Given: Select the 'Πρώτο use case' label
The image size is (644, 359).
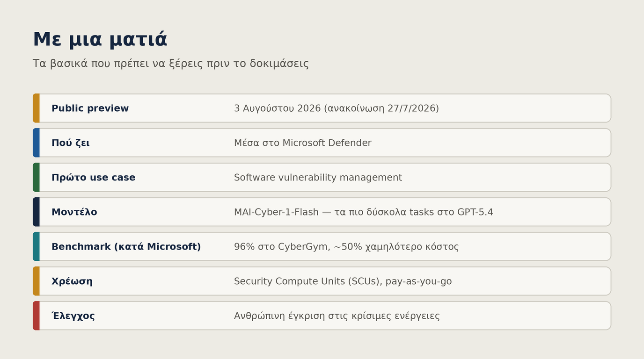Looking at the screenshot, I should pyautogui.click(x=93, y=178).
